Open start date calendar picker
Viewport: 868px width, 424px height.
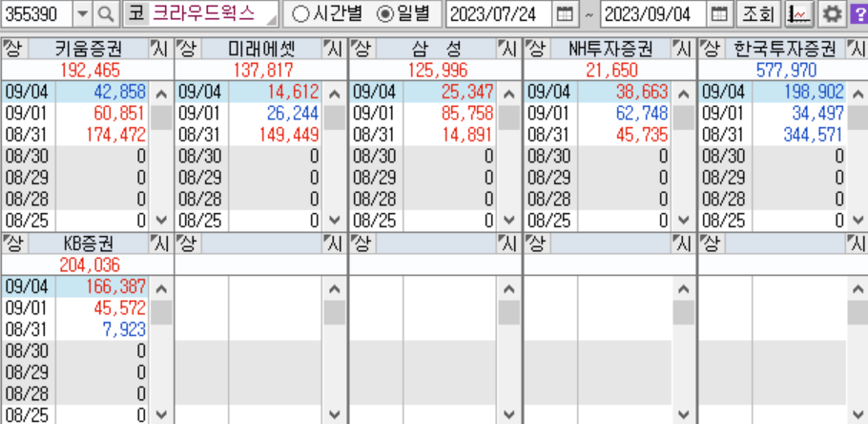coord(565,14)
